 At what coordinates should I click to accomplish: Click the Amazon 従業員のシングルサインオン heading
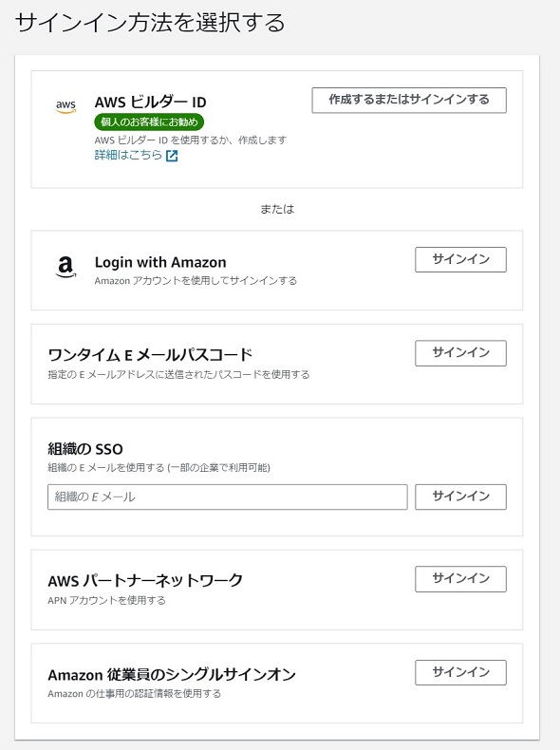172,674
